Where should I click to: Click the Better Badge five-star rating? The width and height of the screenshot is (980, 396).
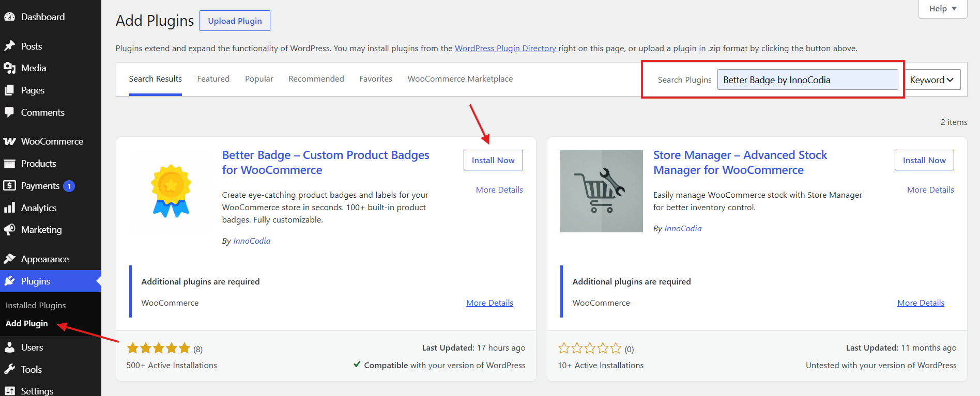pos(159,349)
